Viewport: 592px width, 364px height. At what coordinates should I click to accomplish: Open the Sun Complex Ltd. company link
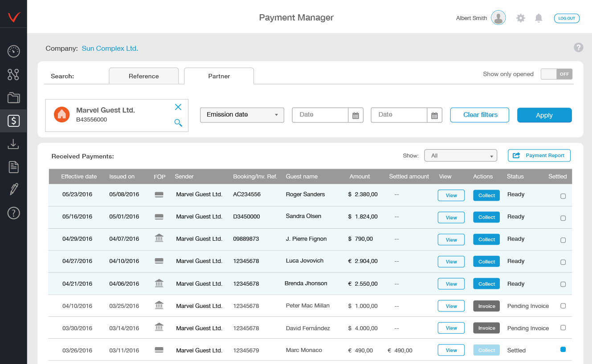(x=110, y=49)
